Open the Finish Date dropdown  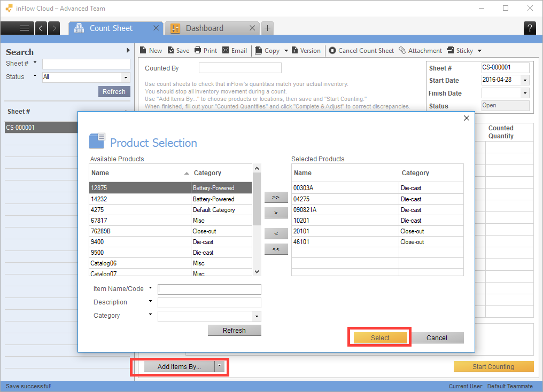click(525, 93)
